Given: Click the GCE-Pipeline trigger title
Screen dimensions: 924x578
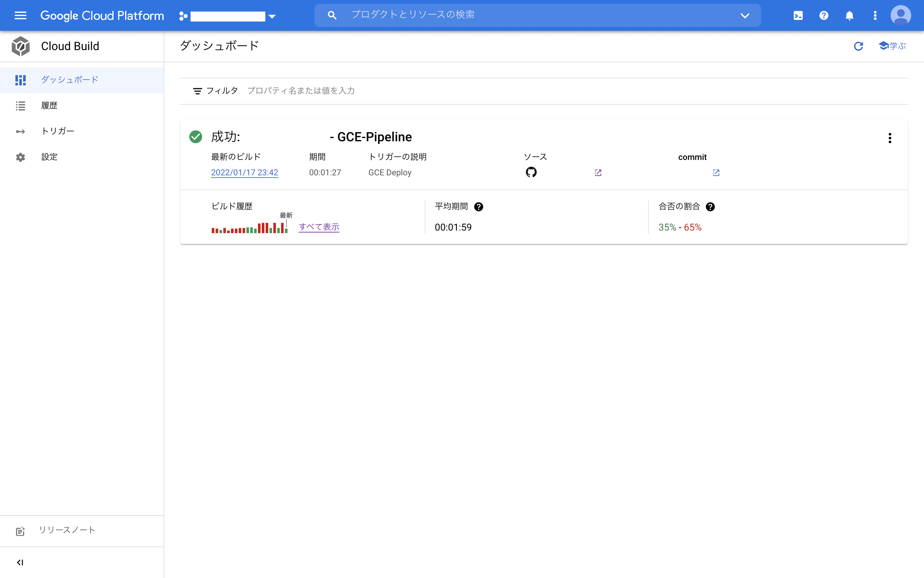Looking at the screenshot, I should [x=371, y=137].
